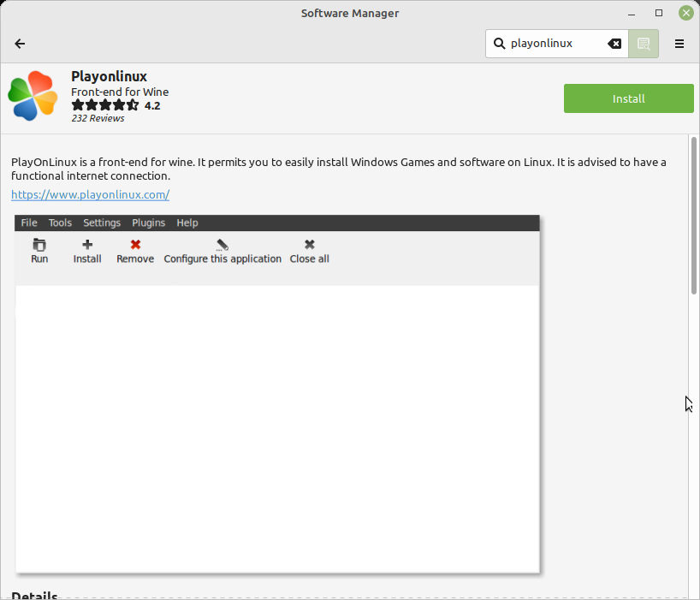The width and height of the screenshot is (700, 600).
Task: Click the 232 Reviews text
Action: 98,118
